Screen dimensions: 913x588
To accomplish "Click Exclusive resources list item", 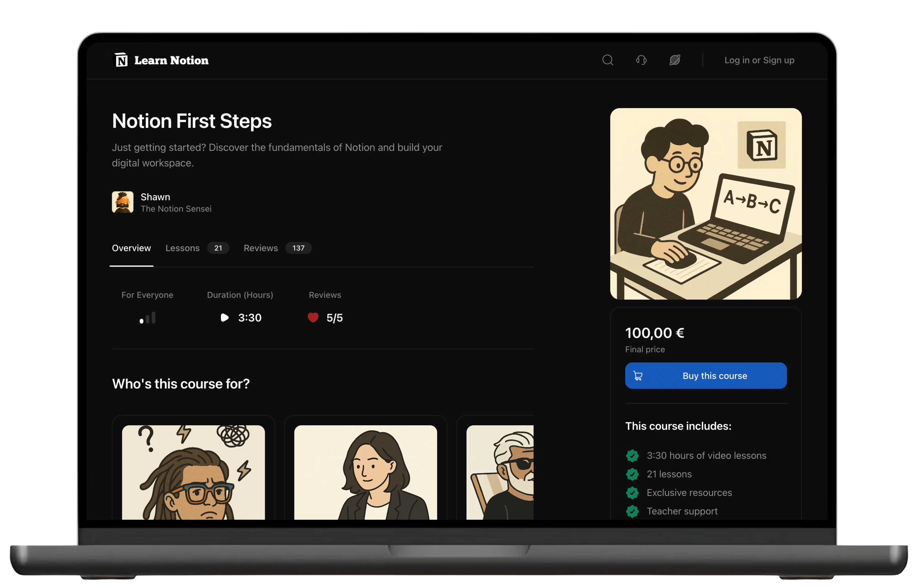I will pos(689,493).
